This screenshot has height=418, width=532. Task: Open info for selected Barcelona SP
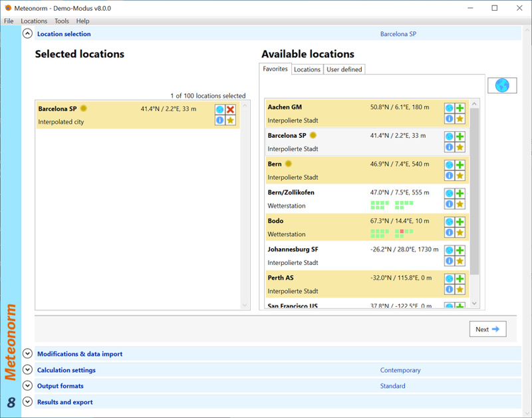click(220, 120)
